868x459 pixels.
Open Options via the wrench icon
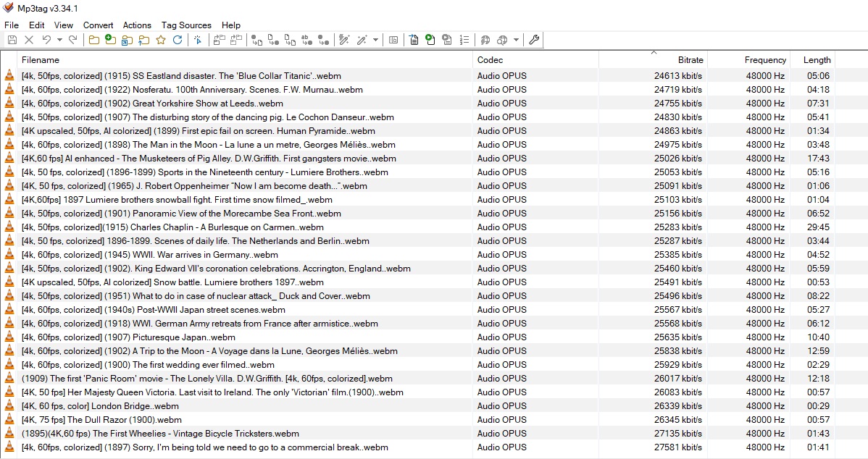[x=534, y=40]
